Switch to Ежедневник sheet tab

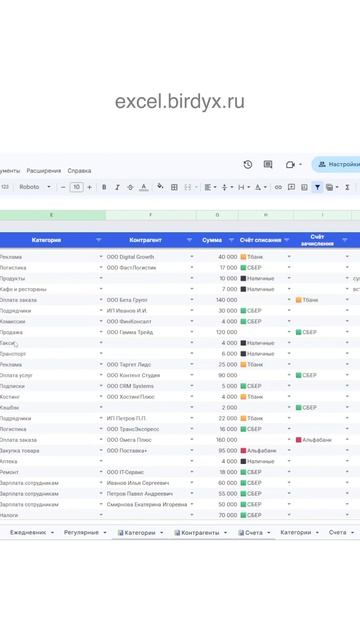[28, 533]
